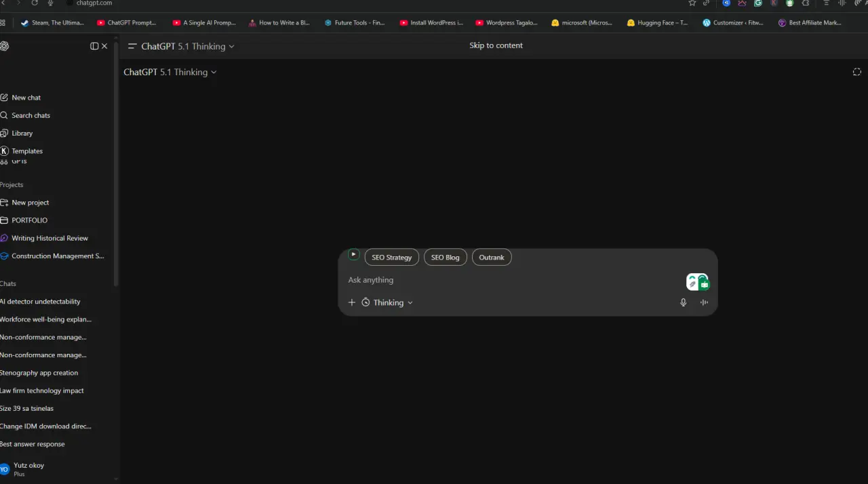
Task: Click the green play icon above the prompt box
Action: click(353, 254)
